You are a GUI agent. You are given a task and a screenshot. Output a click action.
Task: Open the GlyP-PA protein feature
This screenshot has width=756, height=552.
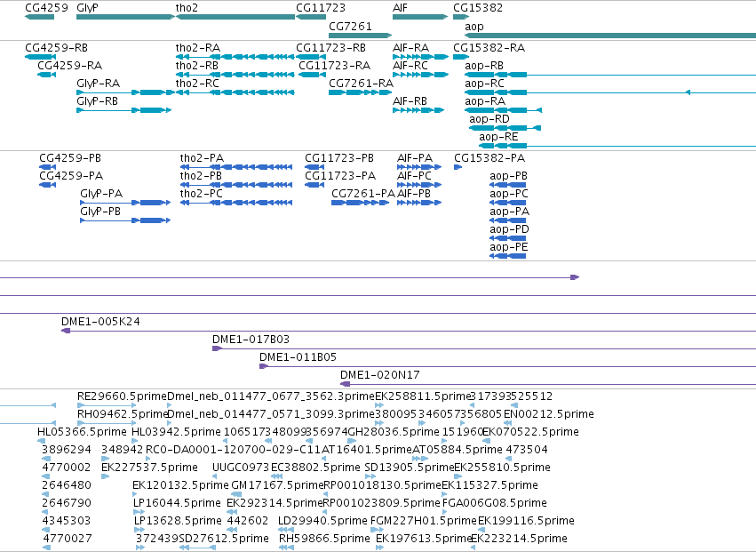(125, 203)
